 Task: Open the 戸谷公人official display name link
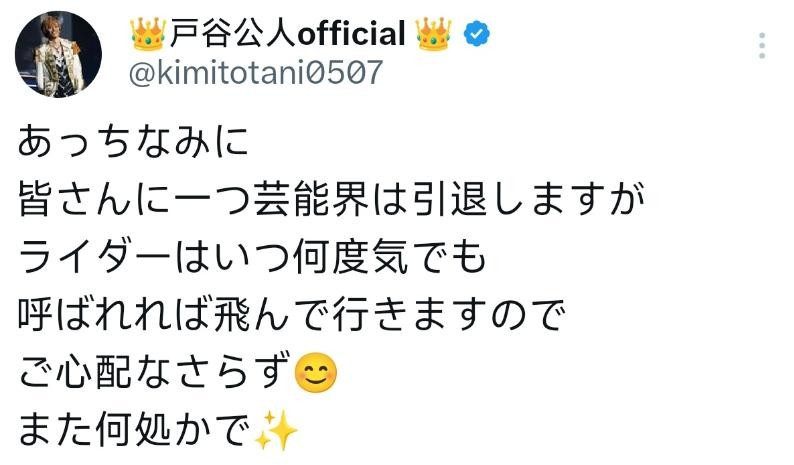pyautogui.click(x=288, y=33)
